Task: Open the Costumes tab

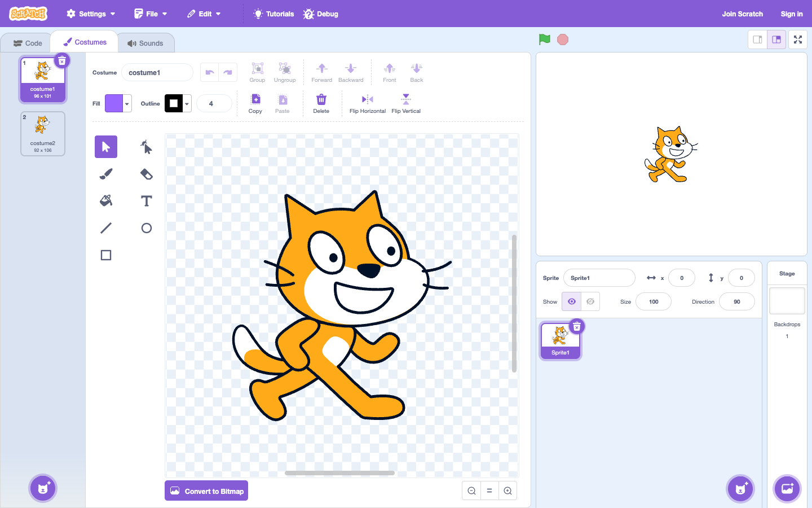Action: click(85, 42)
